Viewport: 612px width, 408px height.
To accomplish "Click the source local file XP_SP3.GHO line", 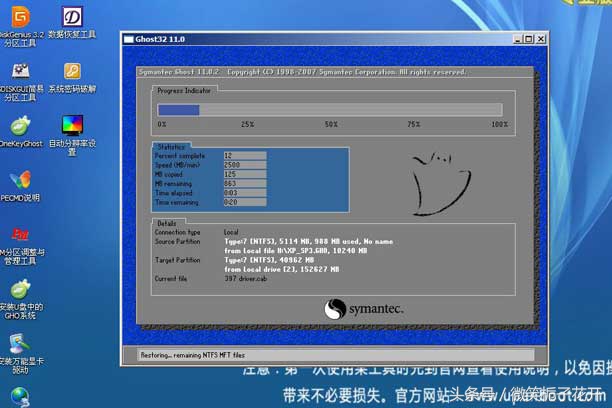I will click(295, 251).
